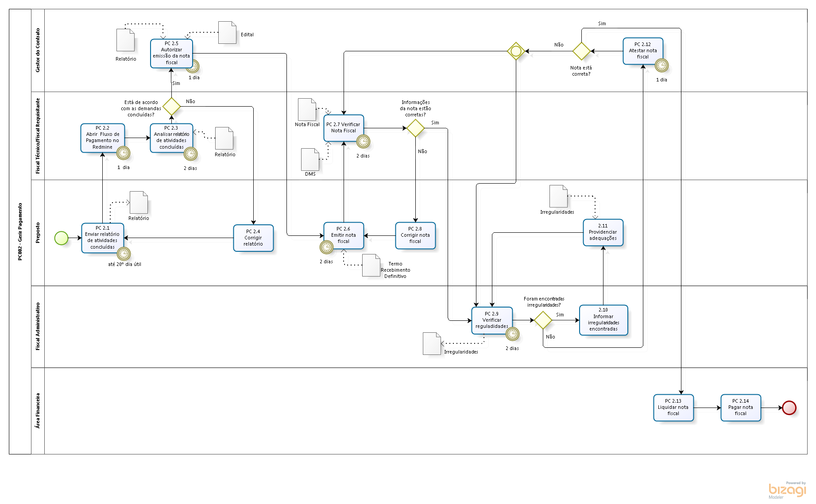Click the 2.11 Providenciar adequações task

pyautogui.click(x=603, y=232)
